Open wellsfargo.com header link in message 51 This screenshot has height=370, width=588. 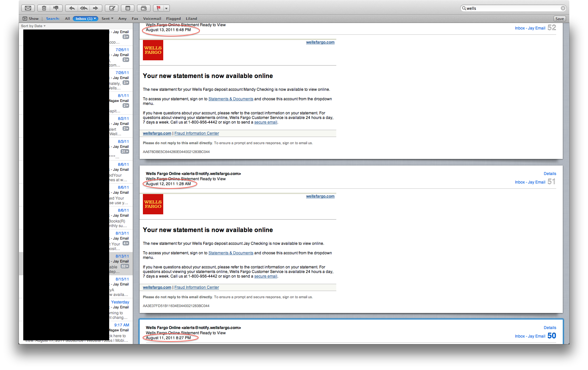pyautogui.click(x=320, y=196)
